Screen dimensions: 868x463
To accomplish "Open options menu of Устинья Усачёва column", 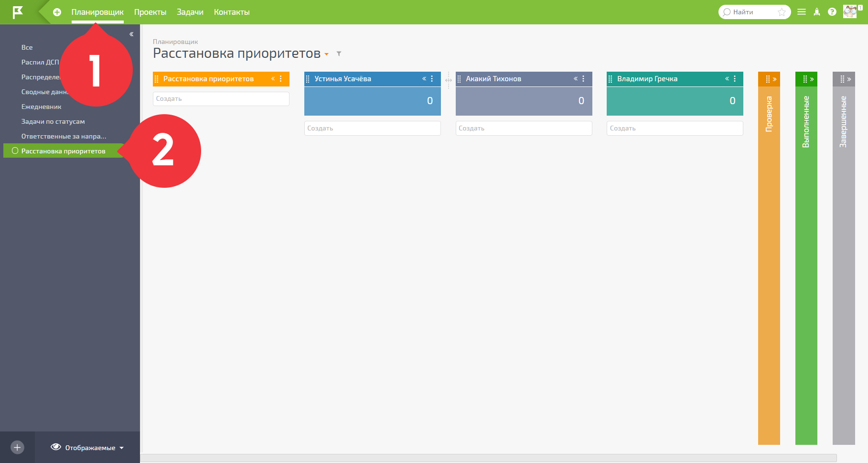I will (432, 79).
